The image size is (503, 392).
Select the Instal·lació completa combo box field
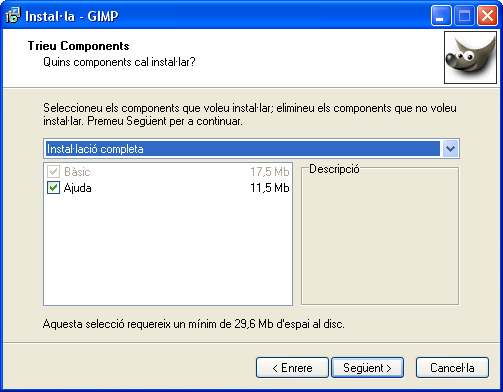tap(251, 149)
